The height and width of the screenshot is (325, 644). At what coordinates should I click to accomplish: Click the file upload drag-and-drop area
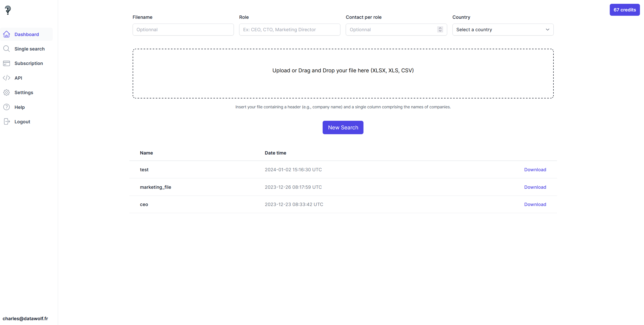tap(343, 73)
